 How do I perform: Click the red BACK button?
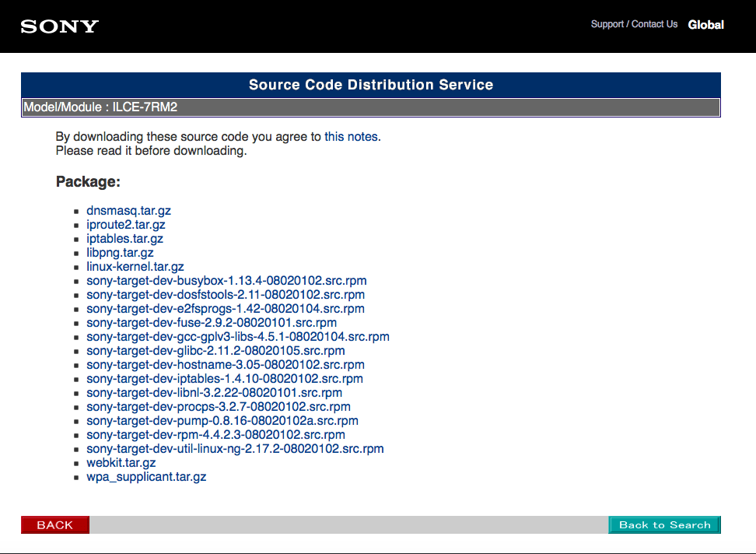coord(55,524)
